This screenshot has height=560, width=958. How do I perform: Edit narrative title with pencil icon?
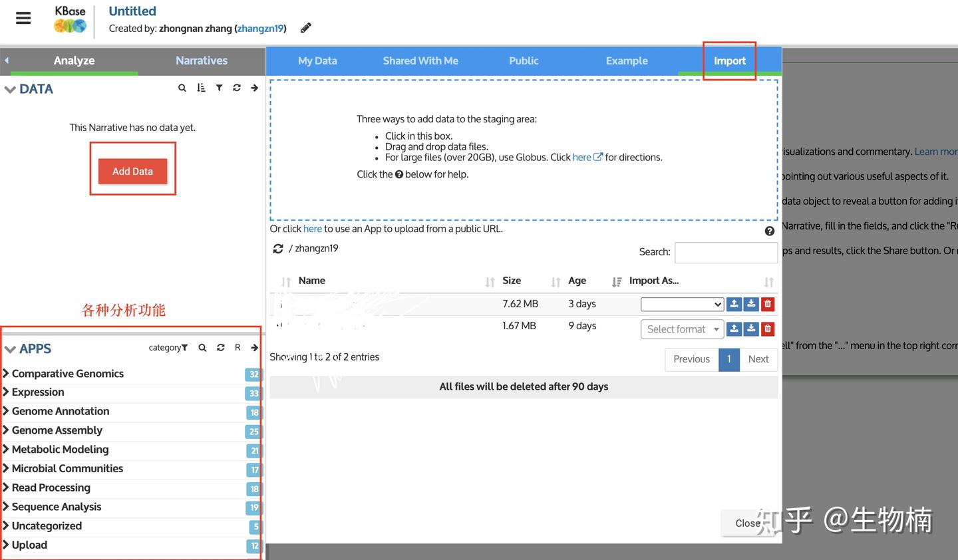(306, 28)
